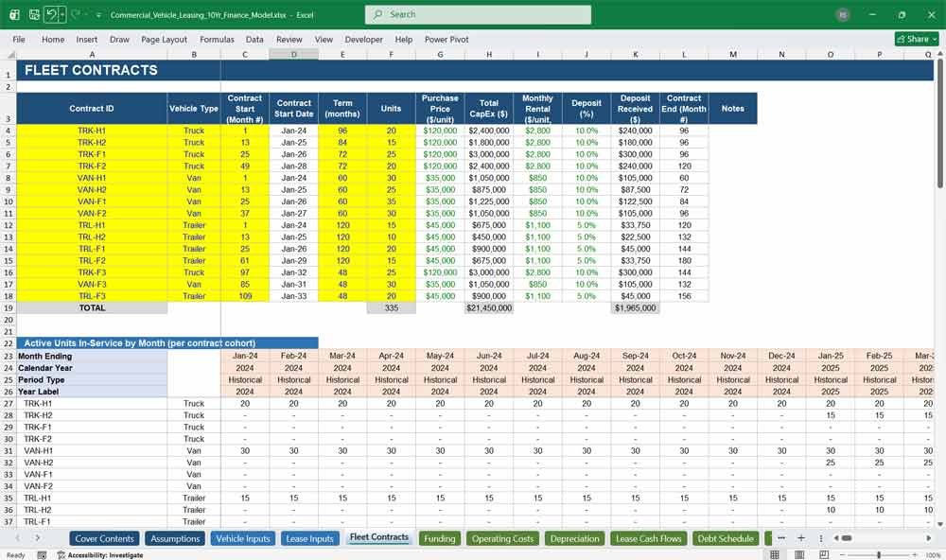Open the Cover Contents sheet tab
Viewport: 946px width, 560px height.
click(x=104, y=538)
